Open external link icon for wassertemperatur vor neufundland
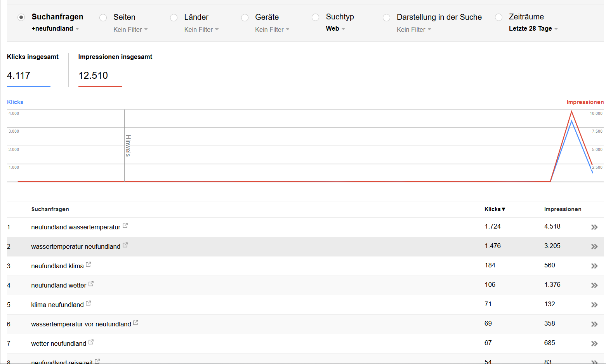Viewport: 606px width, 364px height. [x=135, y=323]
